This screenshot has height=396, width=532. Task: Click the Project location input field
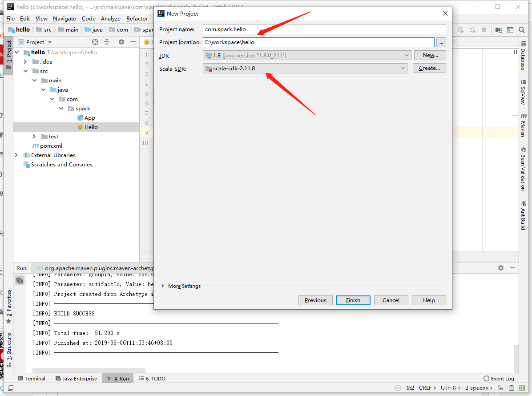pyautogui.click(x=318, y=42)
